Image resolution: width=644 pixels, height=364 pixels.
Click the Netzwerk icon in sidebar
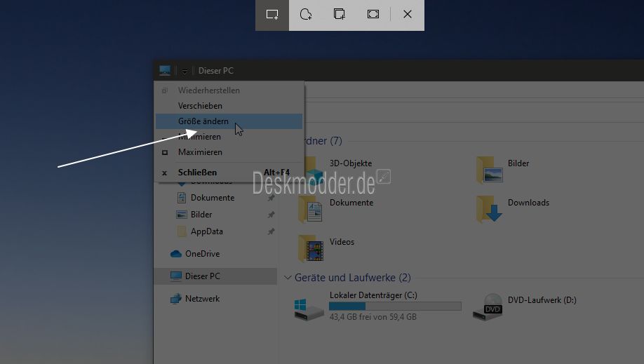click(x=176, y=299)
